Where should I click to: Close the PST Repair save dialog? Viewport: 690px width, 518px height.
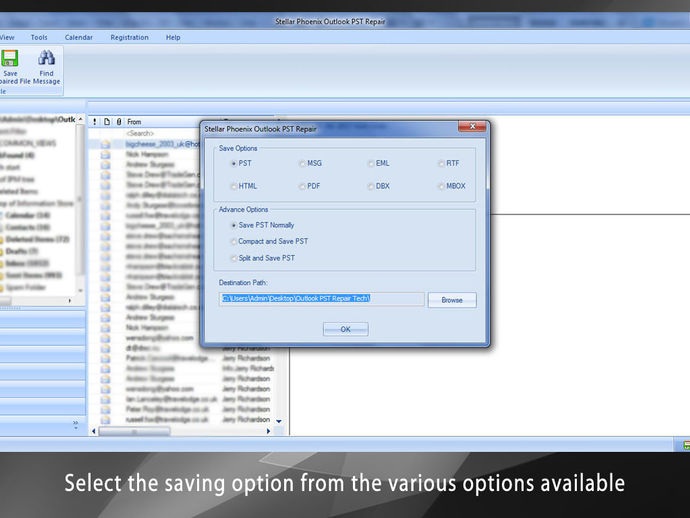coord(472,126)
